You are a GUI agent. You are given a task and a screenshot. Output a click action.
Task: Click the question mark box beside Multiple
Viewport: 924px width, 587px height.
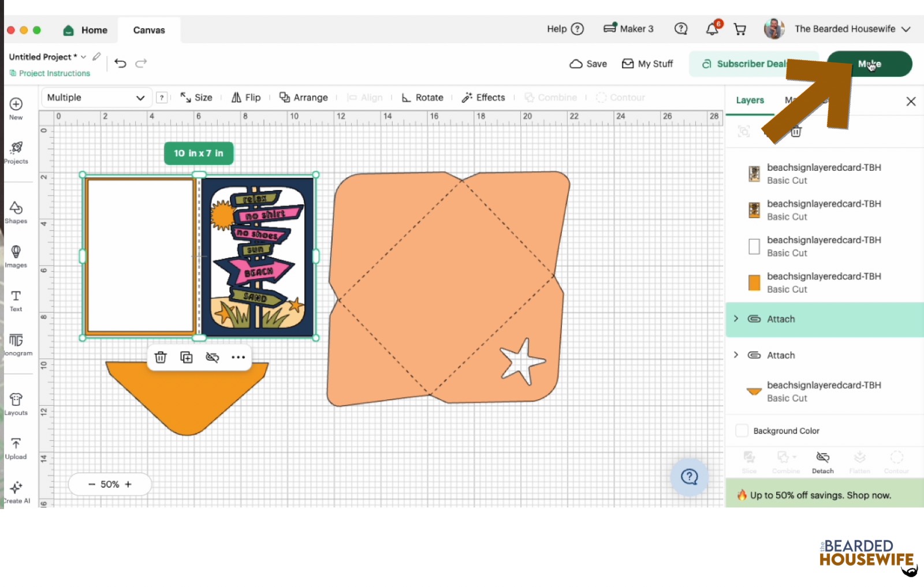[162, 98]
